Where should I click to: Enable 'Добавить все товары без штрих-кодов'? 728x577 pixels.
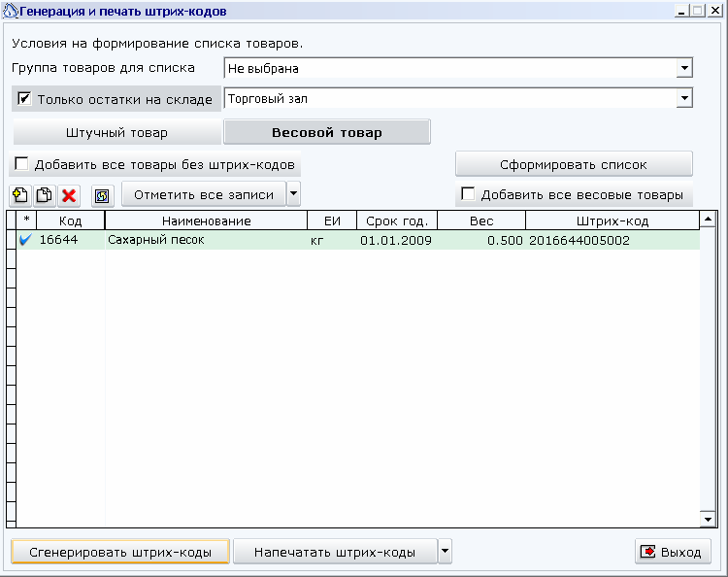[x=21, y=164]
